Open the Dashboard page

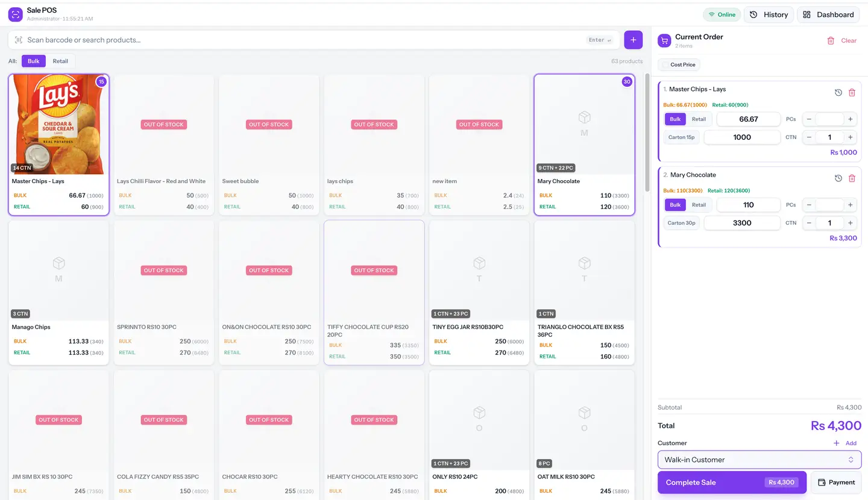[828, 14]
